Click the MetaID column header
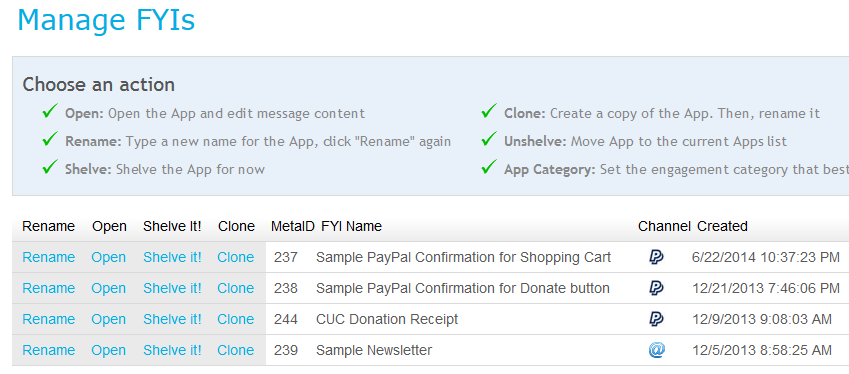Viewport: 849px width, 374px height. [x=292, y=226]
